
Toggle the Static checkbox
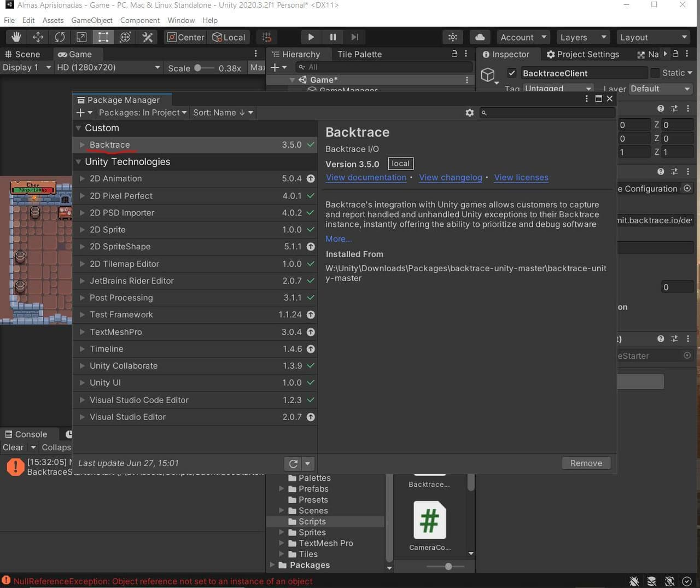(655, 73)
